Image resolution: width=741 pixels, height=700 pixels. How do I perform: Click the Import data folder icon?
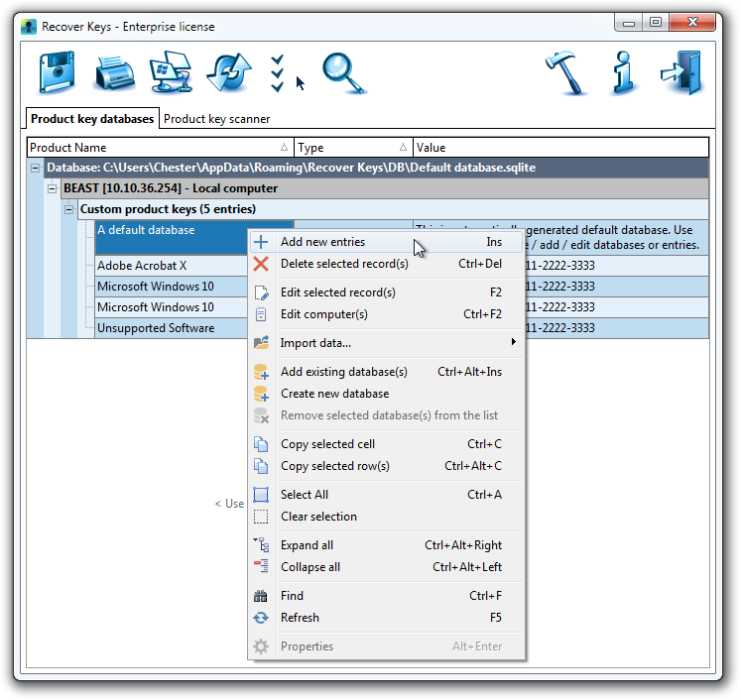(261, 342)
